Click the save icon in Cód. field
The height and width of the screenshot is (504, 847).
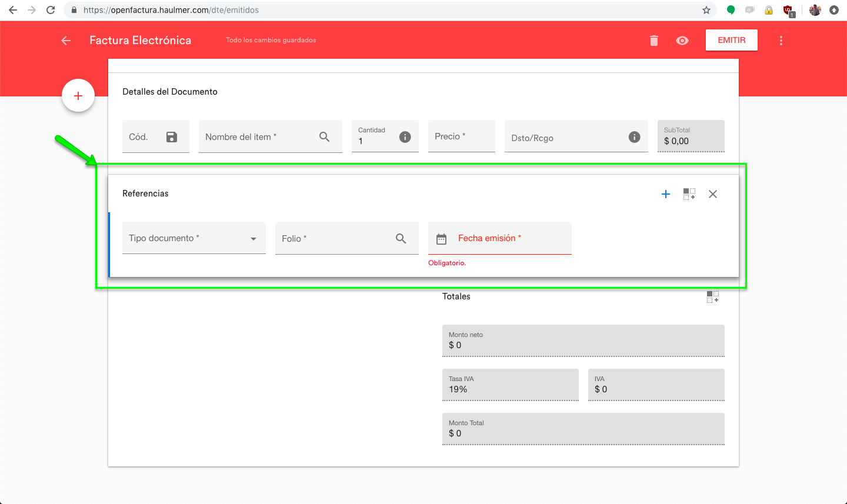[172, 137]
